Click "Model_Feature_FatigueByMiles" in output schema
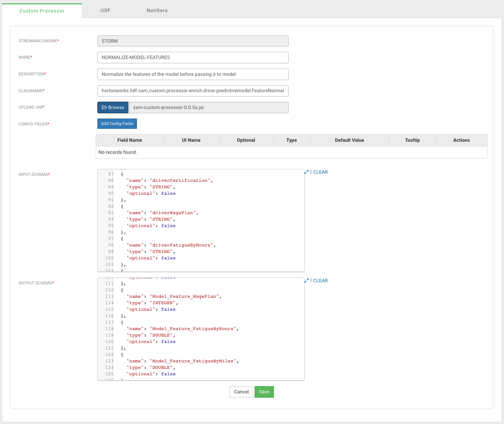 [x=194, y=361]
